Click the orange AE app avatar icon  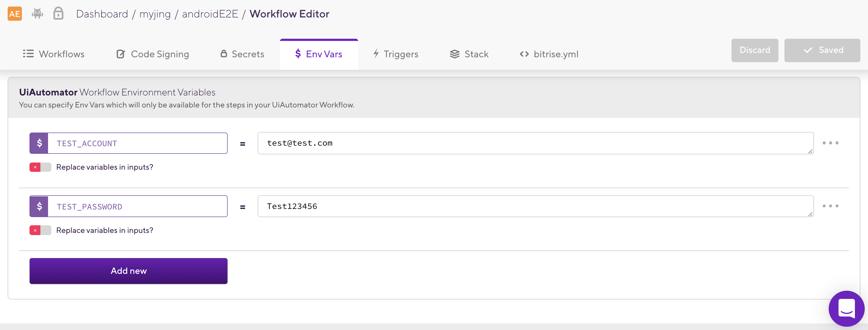(x=14, y=14)
